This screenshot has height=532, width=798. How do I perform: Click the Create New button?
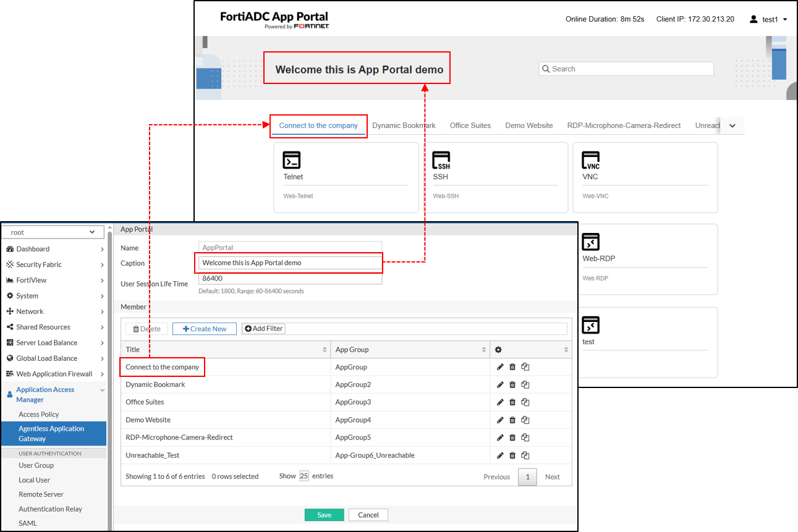(x=205, y=329)
